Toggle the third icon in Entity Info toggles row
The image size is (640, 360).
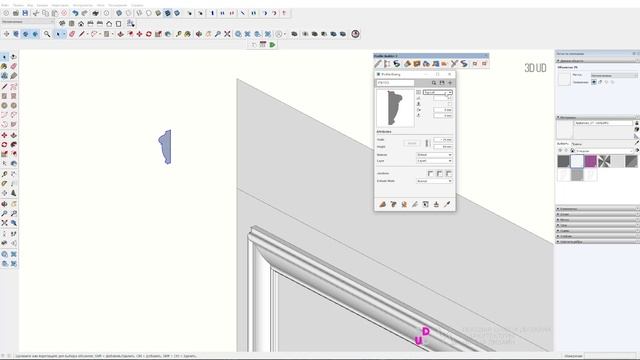click(x=606, y=82)
